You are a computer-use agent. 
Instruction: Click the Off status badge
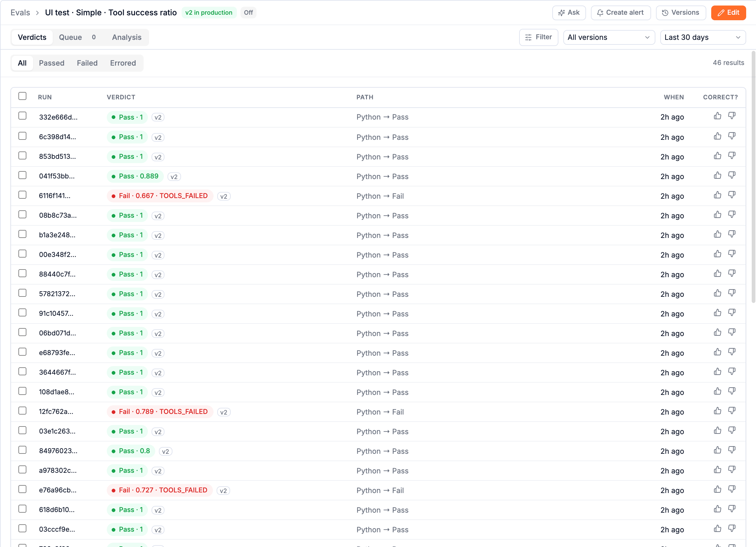(248, 13)
